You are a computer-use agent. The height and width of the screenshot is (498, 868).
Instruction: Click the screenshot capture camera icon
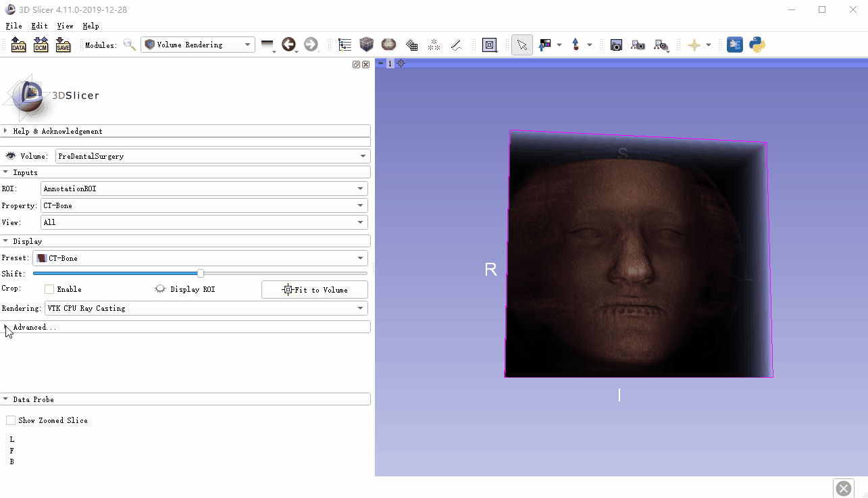[616, 45]
